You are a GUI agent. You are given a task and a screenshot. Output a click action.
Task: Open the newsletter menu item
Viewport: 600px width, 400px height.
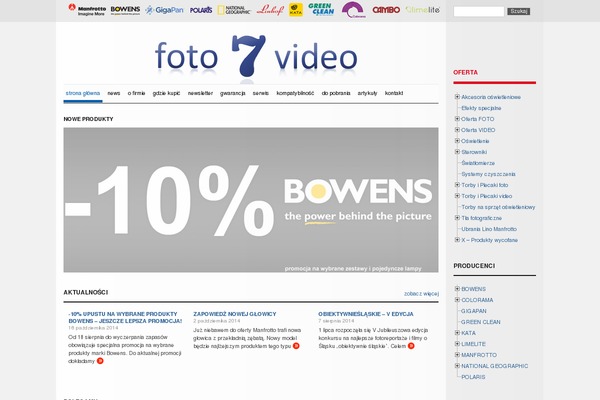[200, 93]
